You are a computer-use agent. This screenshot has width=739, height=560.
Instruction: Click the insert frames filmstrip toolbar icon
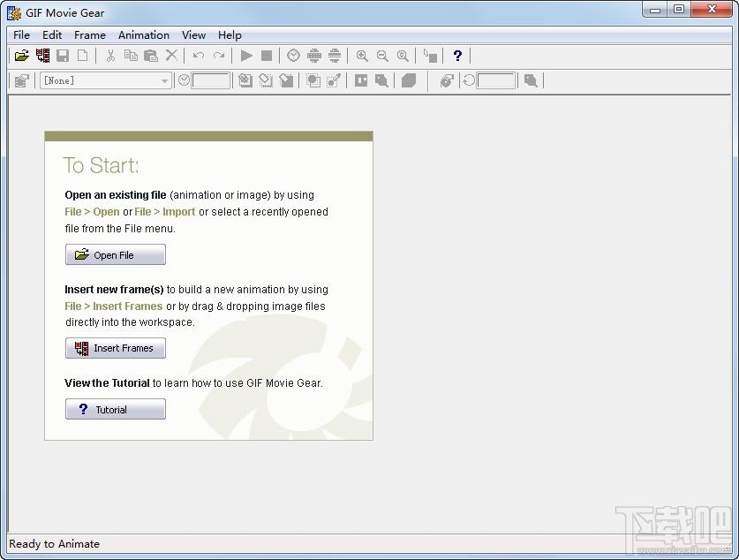43,56
